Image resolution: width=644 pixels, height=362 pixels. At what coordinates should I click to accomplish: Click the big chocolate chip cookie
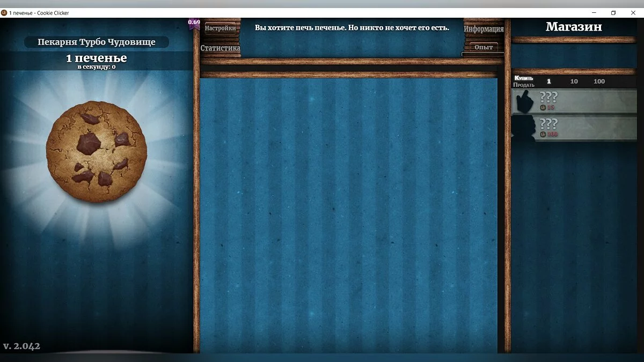tap(97, 152)
